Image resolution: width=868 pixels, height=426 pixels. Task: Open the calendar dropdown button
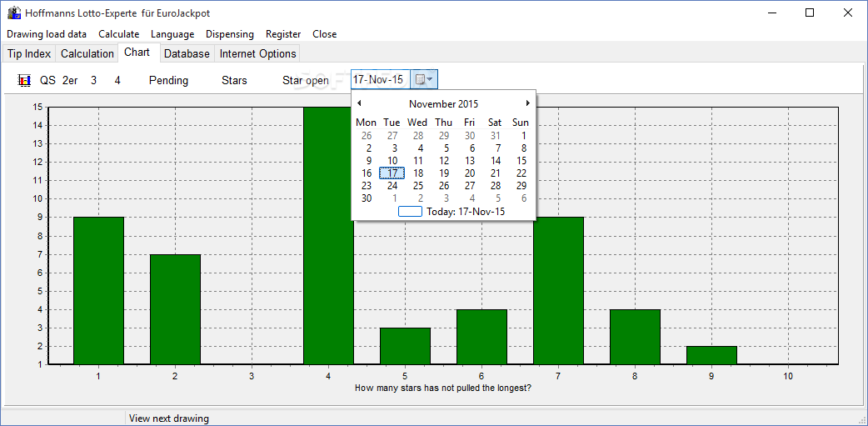coord(425,80)
